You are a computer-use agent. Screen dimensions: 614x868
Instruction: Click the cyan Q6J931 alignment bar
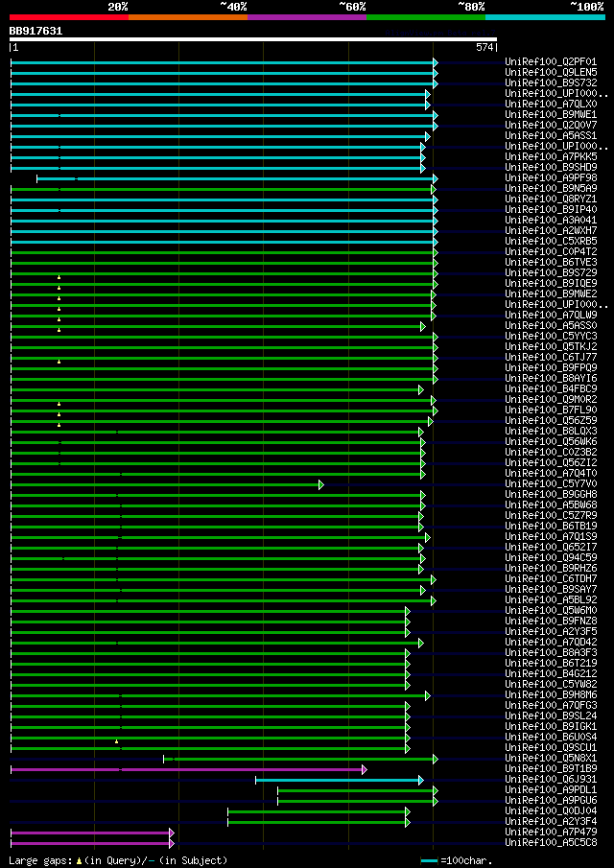pyautogui.click(x=339, y=780)
